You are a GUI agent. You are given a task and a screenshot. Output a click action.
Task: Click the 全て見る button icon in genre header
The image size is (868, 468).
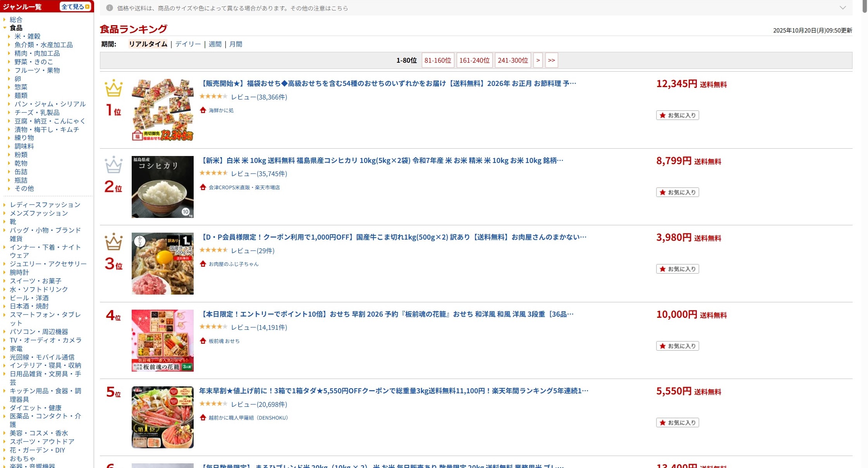pyautogui.click(x=88, y=7)
